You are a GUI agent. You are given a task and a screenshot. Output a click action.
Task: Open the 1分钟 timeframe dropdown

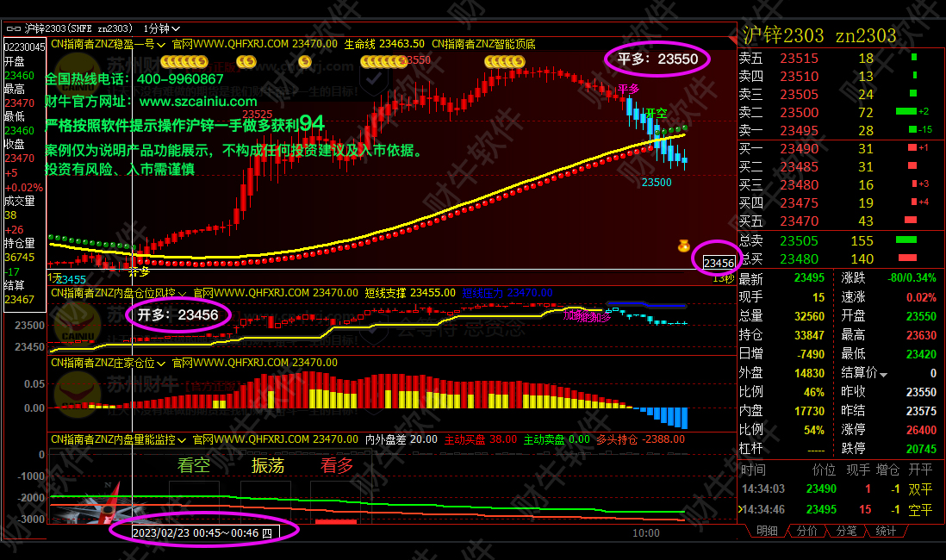point(162,28)
